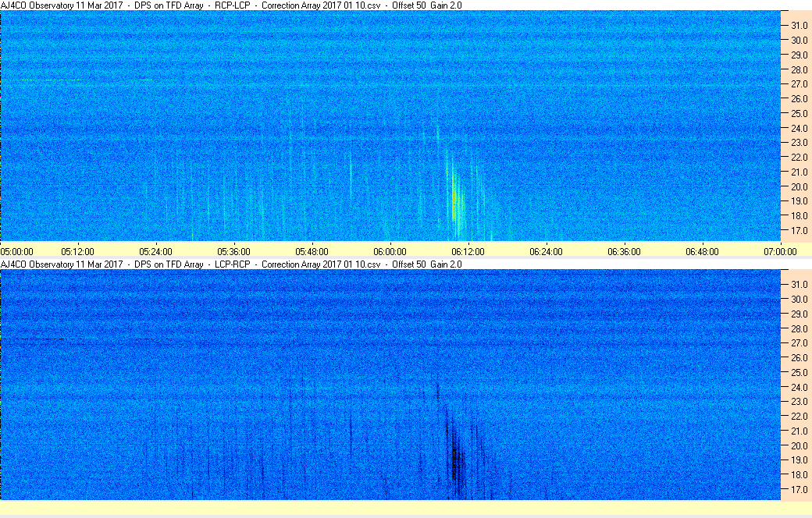812x518 pixels.
Task: Click the 06:00:00 time label
Action: [x=390, y=251]
